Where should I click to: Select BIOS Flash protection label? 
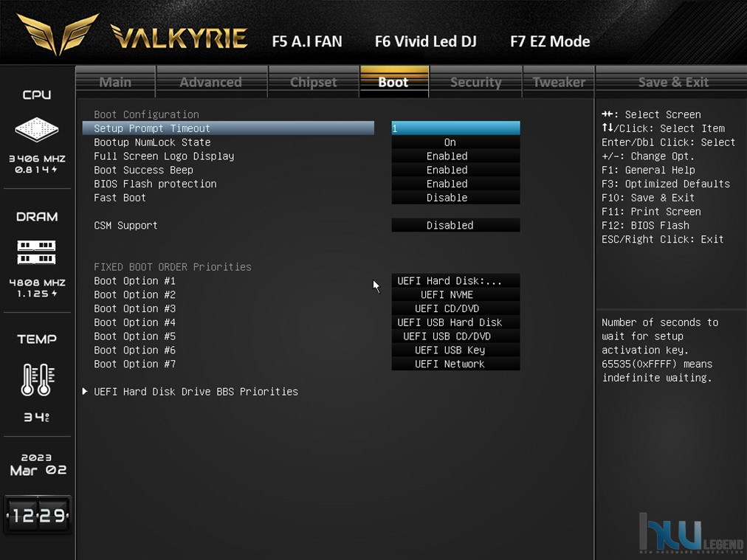pos(155,183)
